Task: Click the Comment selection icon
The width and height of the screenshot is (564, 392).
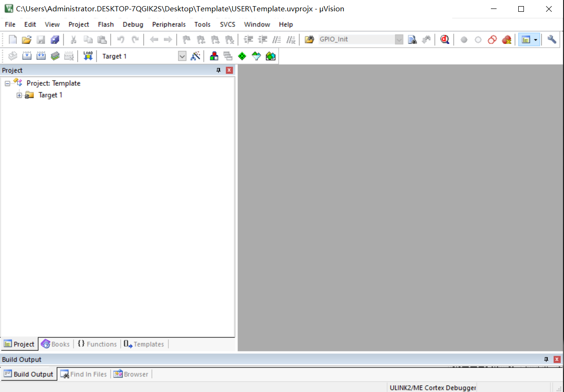Action: click(277, 40)
